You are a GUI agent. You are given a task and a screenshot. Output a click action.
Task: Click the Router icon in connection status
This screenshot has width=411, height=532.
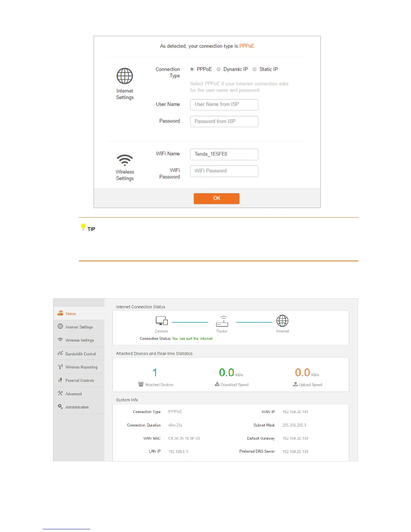[x=222, y=321]
